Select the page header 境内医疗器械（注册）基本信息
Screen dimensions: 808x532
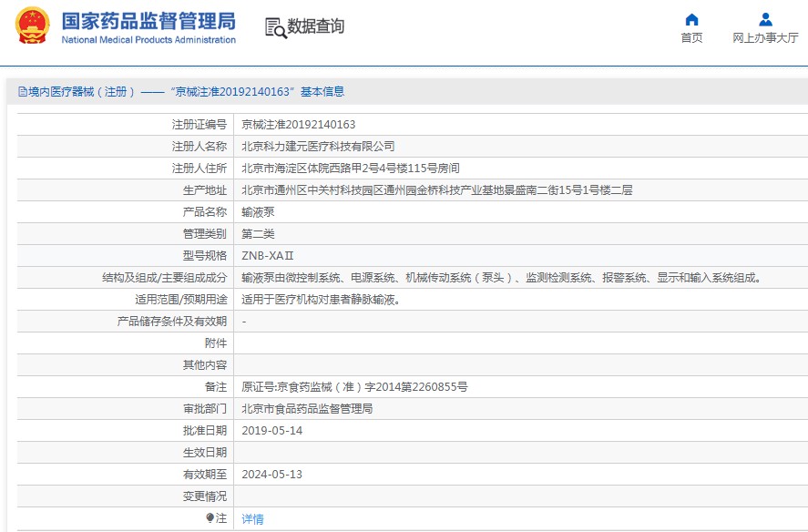click(181, 92)
